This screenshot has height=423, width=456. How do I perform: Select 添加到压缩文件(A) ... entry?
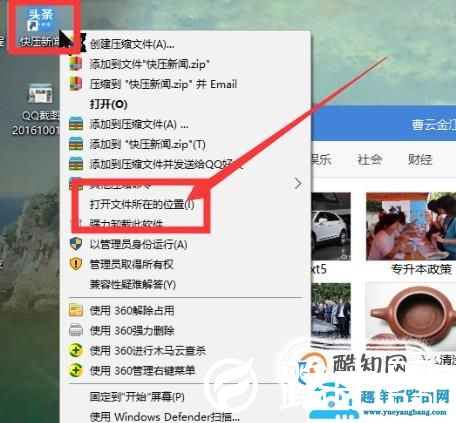(139, 124)
